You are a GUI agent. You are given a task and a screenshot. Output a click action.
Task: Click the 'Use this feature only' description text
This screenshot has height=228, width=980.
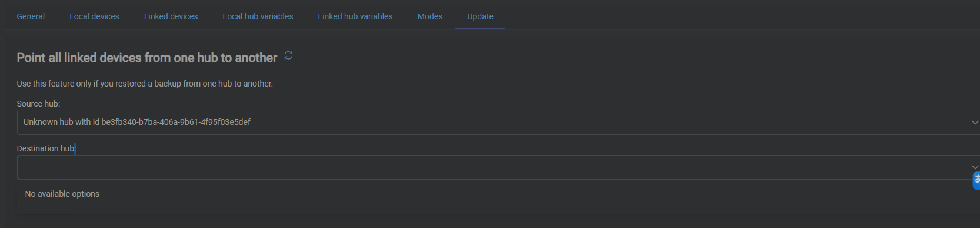coord(145,84)
